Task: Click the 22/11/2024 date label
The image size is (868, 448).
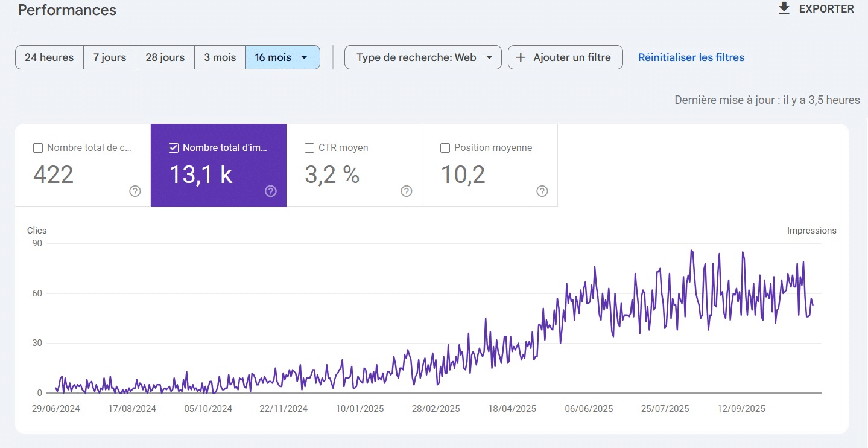Action: [x=284, y=409]
